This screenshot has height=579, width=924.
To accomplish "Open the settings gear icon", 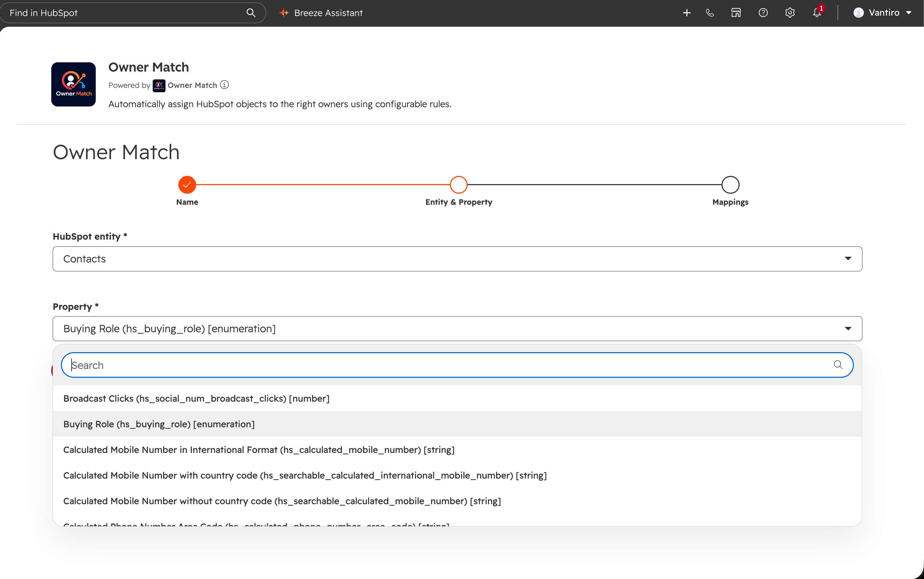I will click(790, 12).
